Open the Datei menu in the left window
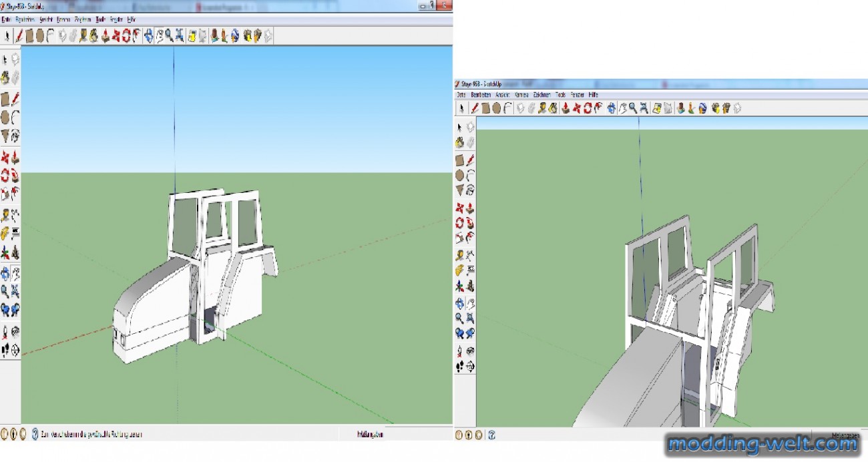 tap(6, 20)
